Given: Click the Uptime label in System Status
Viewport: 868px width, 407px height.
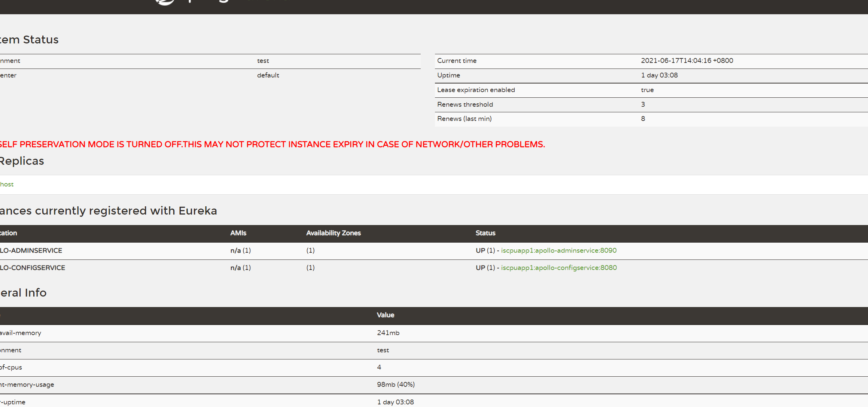Looking at the screenshot, I should pos(448,75).
